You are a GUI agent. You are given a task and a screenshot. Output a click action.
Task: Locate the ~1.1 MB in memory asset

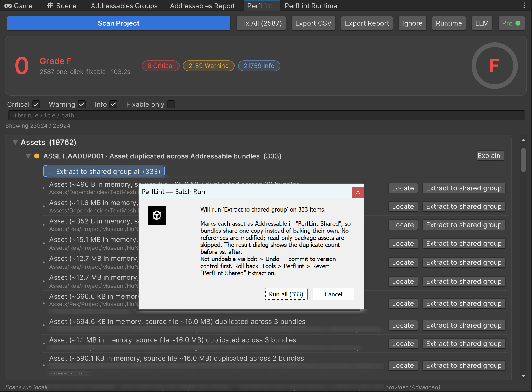click(403, 344)
